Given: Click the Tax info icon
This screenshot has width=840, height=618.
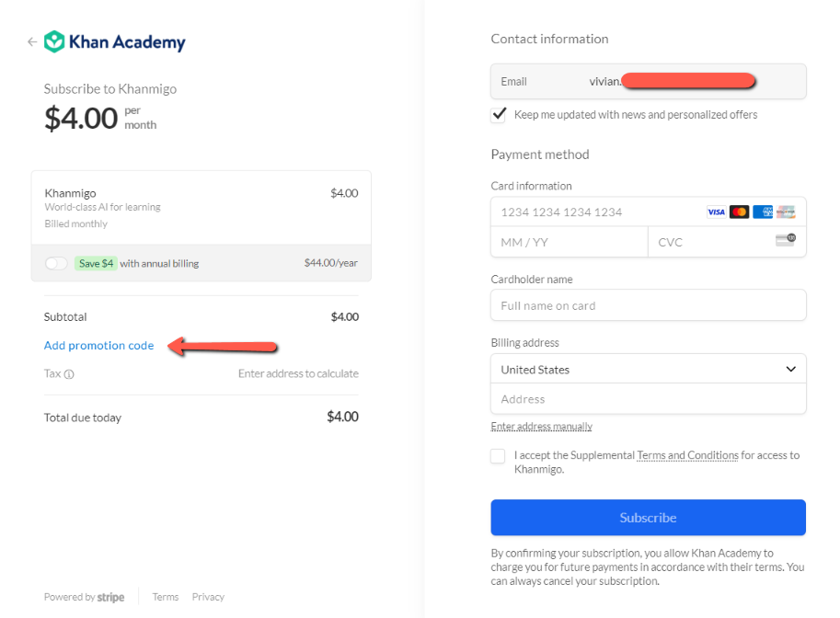Looking at the screenshot, I should (x=69, y=374).
